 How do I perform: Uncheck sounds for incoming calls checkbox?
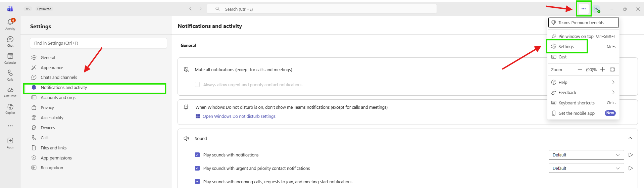(197, 182)
